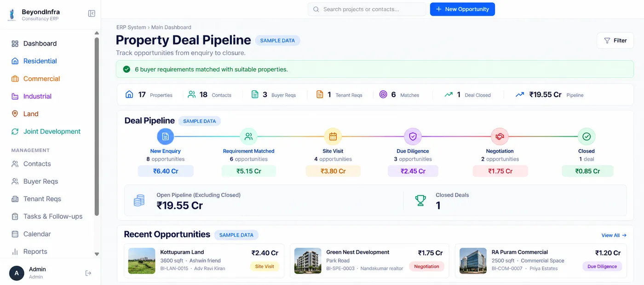
Task: Click the Land map pin icon
Action: click(15, 114)
